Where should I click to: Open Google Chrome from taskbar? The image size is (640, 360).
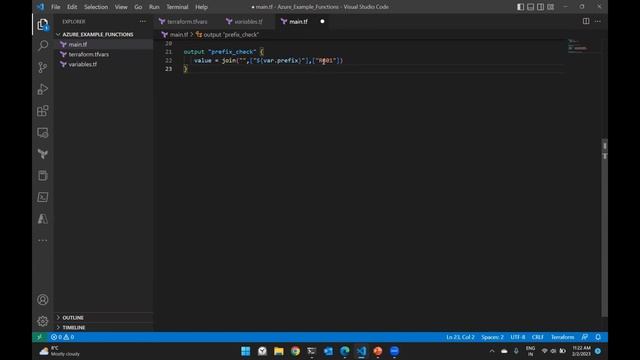coord(295,351)
